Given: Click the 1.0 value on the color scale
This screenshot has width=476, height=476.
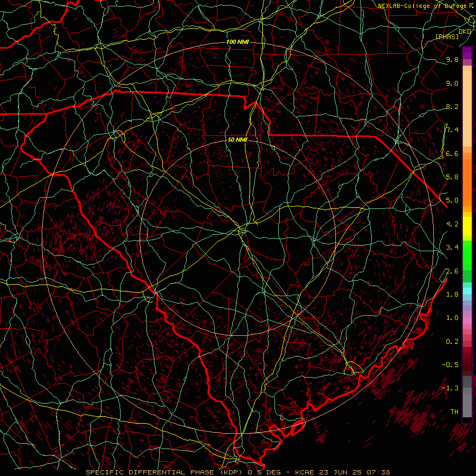Looking at the screenshot, I should click(x=452, y=318).
